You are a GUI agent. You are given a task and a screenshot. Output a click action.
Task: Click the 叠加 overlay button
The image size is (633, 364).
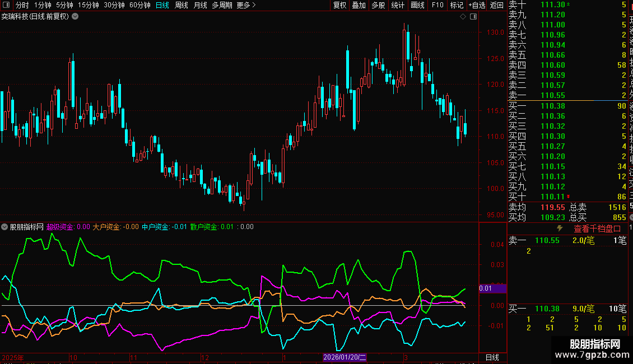point(359,5)
